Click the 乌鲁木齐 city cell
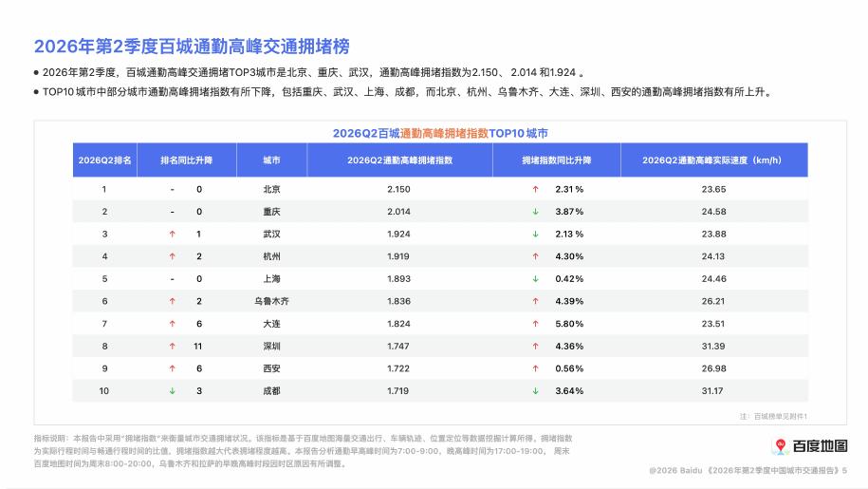Viewport: 868px width, 489px height. [x=272, y=301]
